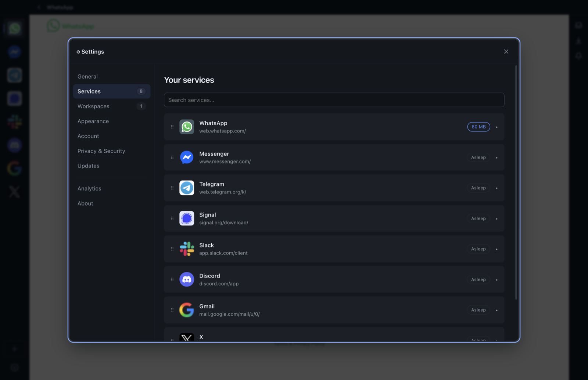Click the Asleep badge on Gmail

click(x=478, y=310)
